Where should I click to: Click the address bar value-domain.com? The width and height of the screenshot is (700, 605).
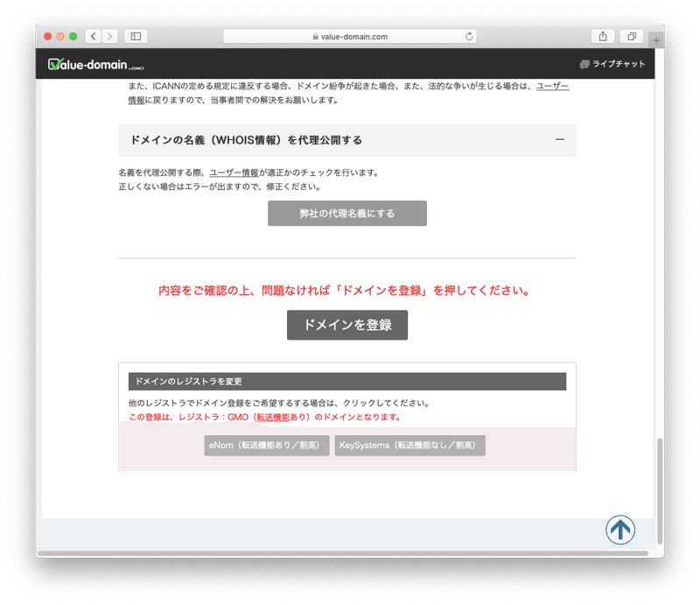tap(349, 36)
